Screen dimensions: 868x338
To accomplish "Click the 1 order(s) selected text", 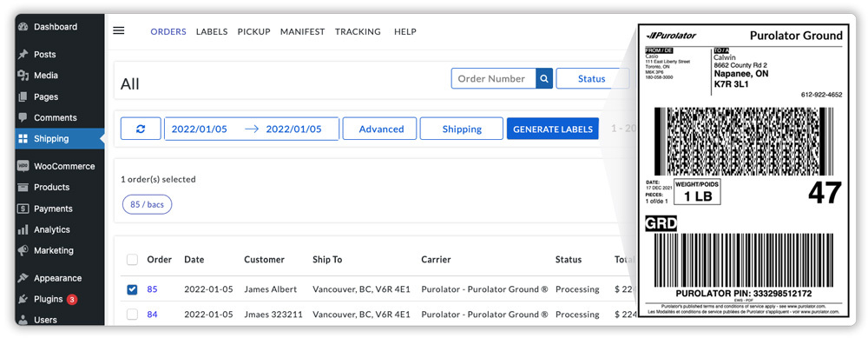I will 158,180.
